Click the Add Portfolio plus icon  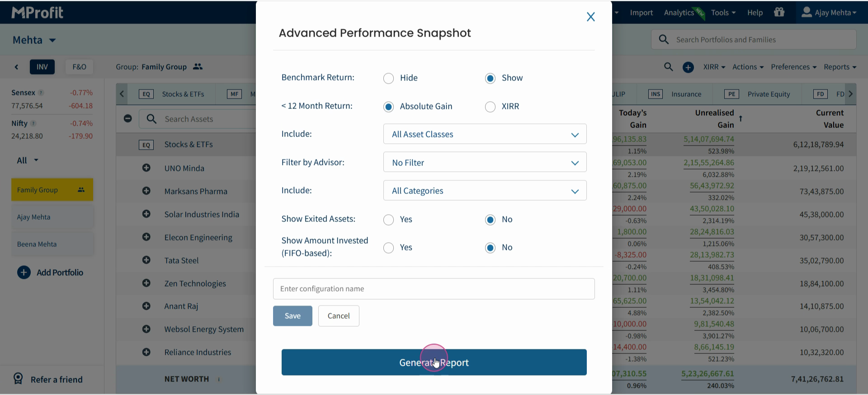pyautogui.click(x=24, y=273)
